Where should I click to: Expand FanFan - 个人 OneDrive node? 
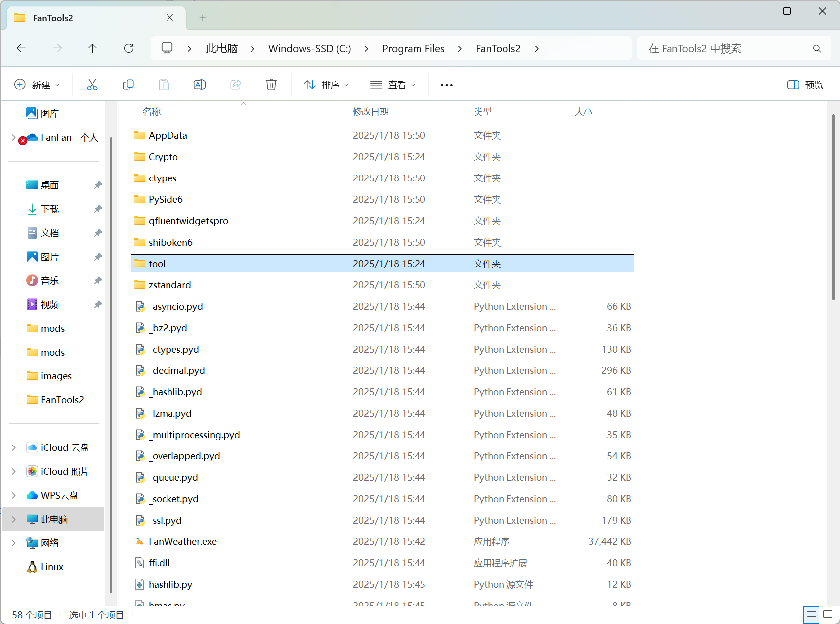(13, 137)
